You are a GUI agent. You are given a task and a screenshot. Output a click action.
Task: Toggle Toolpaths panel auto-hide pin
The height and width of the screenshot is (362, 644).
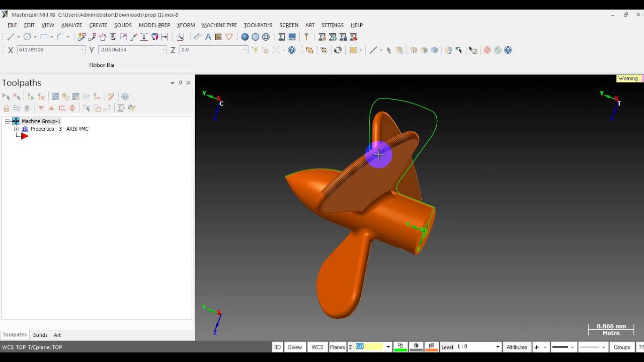(181, 82)
